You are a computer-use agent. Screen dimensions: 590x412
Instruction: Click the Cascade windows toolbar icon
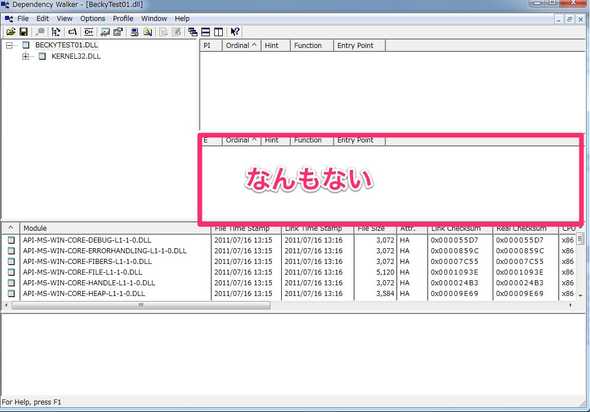point(193,32)
